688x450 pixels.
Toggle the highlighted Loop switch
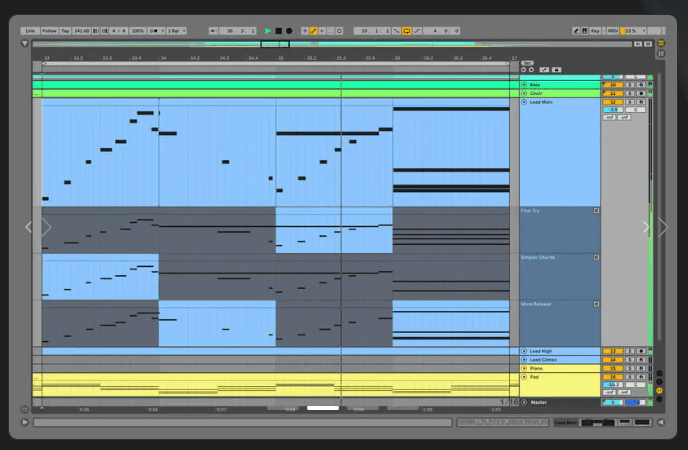coord(407,31)
